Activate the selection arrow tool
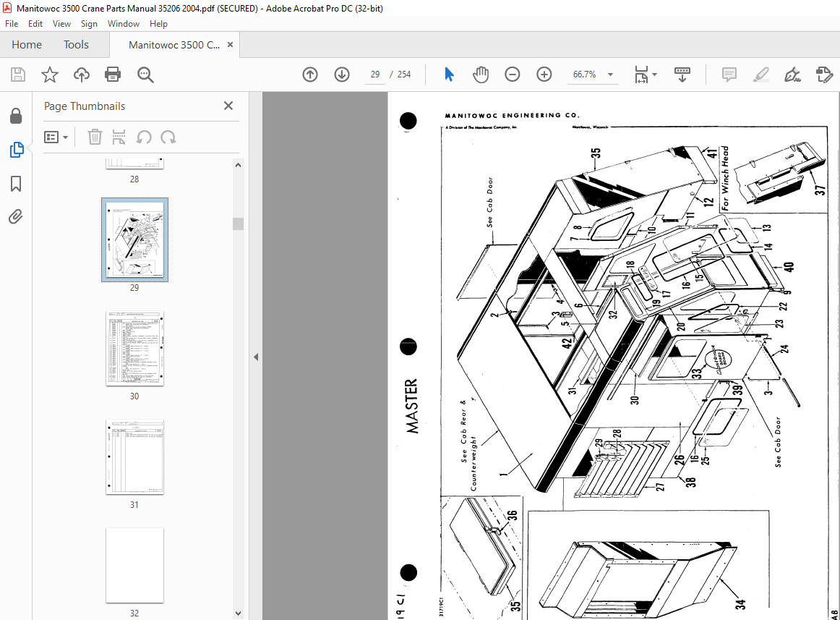The image size is (840, 620). pyautogui.click(x=449, y=75)
